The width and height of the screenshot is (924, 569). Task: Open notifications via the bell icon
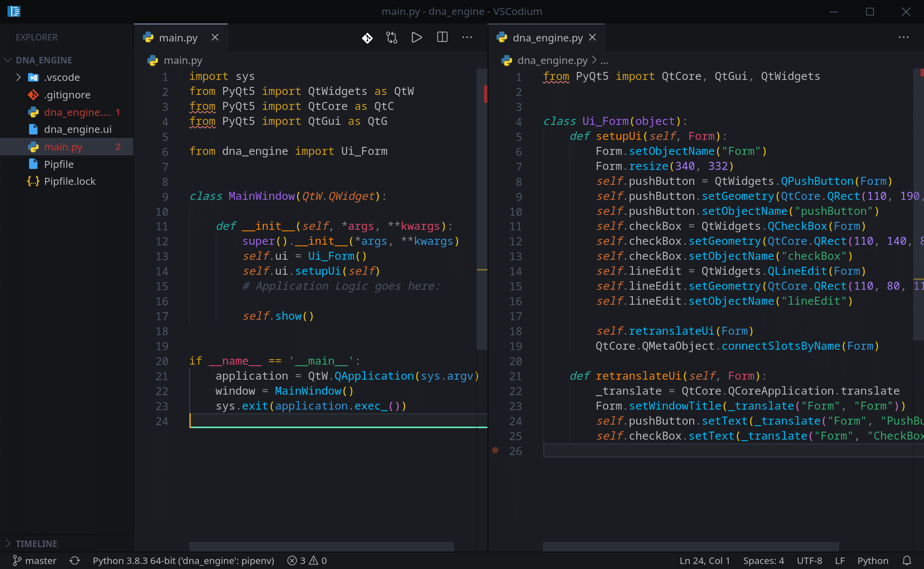(909, 561)
